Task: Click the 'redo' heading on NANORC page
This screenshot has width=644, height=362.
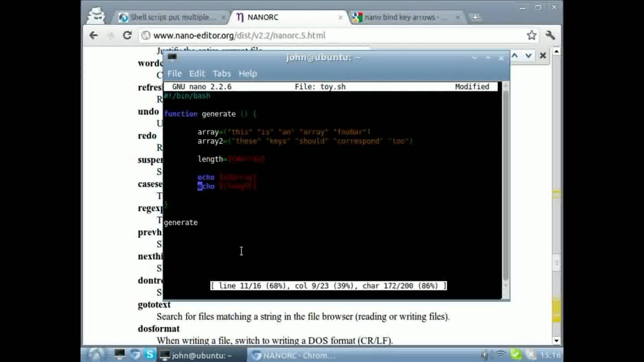Action: tap(147, 136)
